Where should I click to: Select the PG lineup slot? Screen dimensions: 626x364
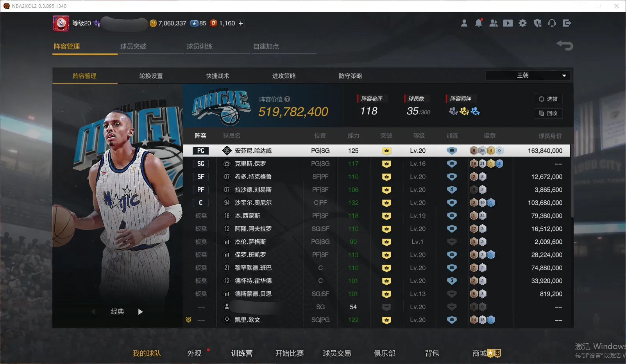[x=201, y=151]
